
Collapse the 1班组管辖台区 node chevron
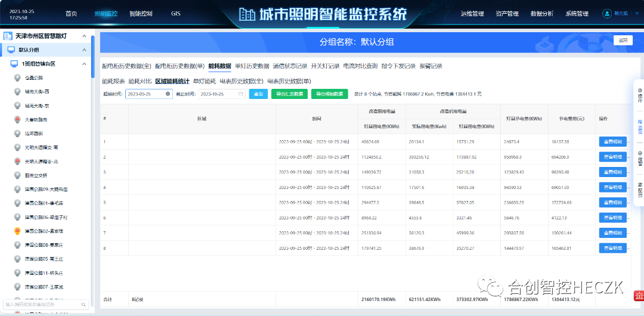pyautogui.click(x=84, y=64)
